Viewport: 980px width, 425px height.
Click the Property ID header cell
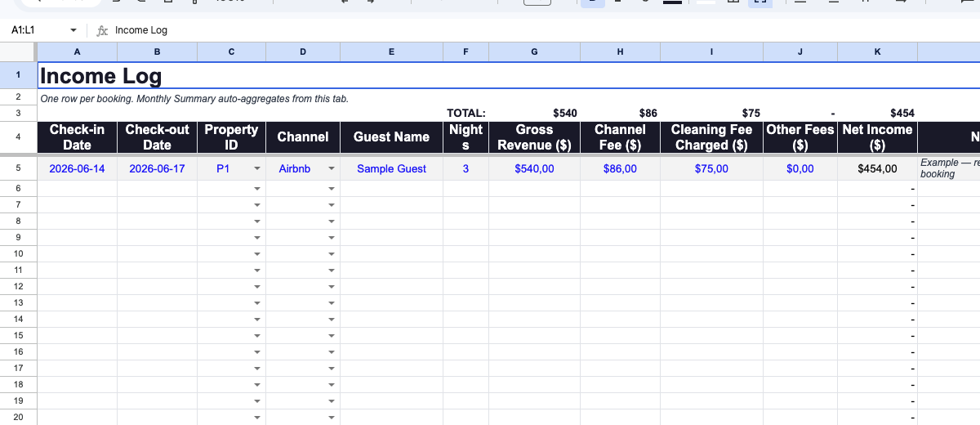(231, 137)
